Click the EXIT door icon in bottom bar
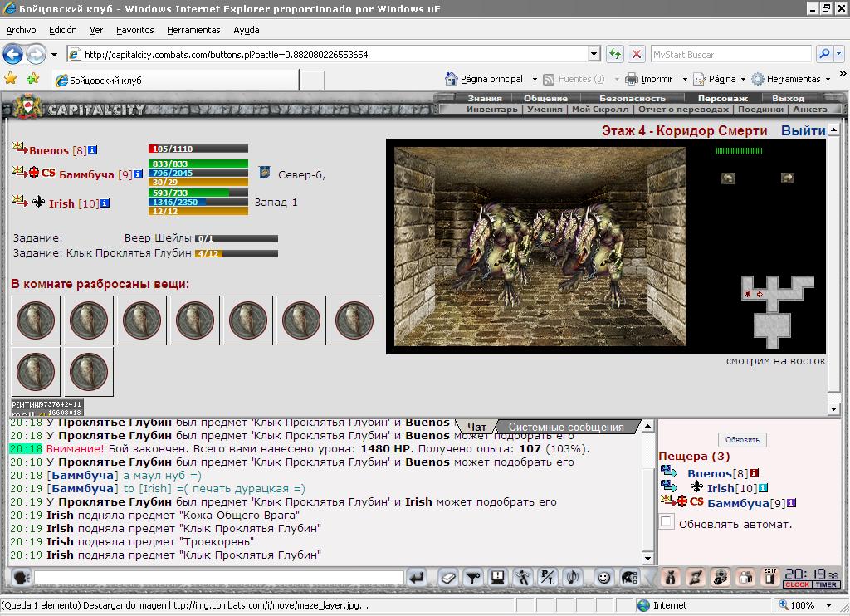 (769, 578)
